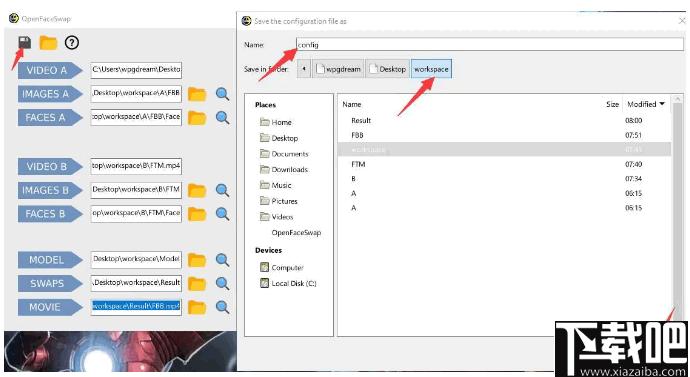This screenshot has width=690, height=377.
Task: Browse folder for IMAGES A path
Action: point(197,94)
